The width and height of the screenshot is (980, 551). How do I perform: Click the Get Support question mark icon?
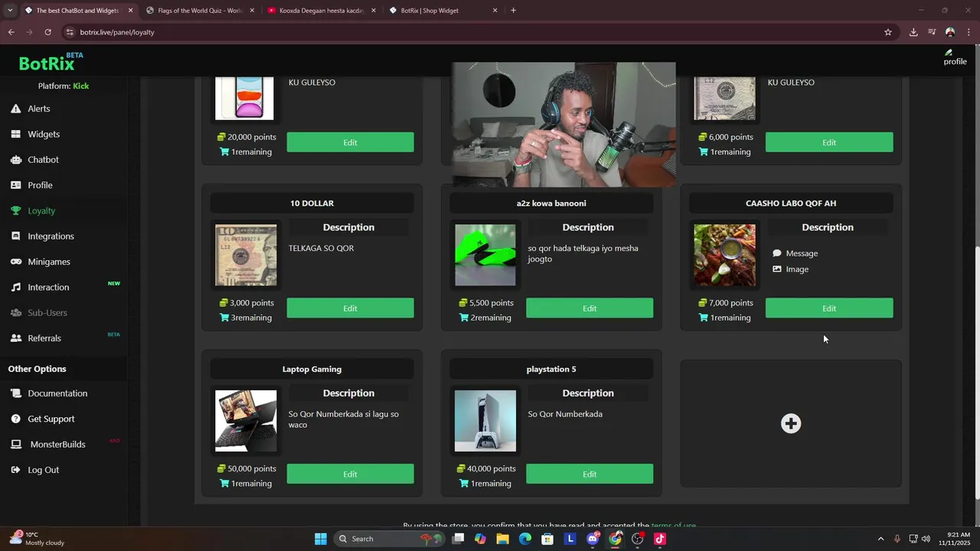pos(15,419)
